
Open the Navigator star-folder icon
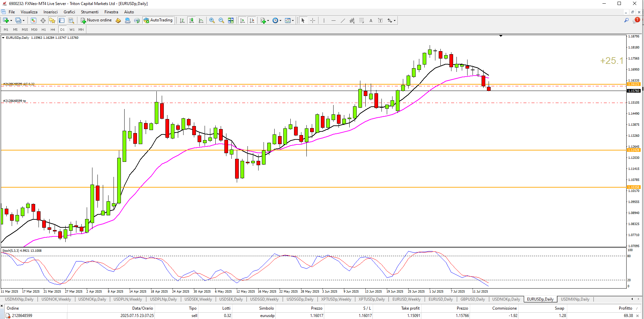[52, 20]
